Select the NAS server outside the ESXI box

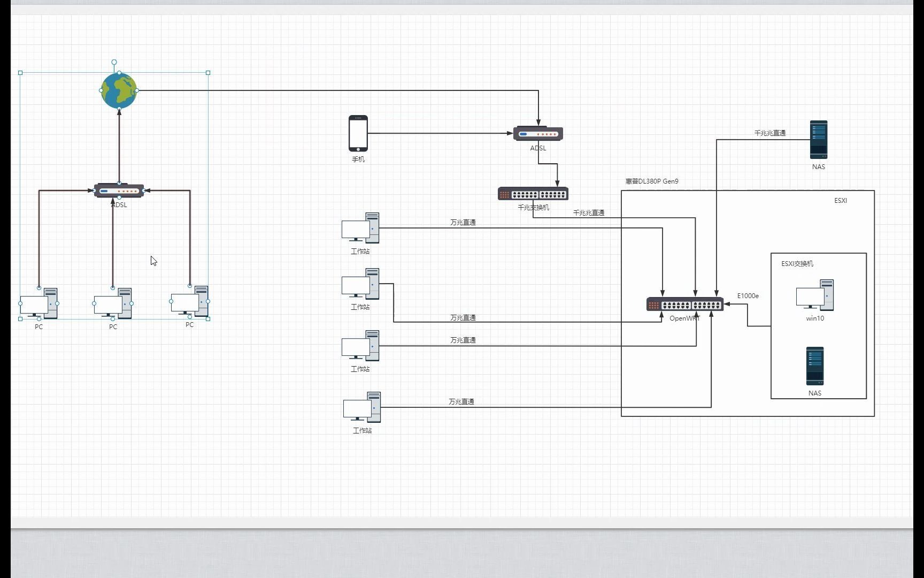point(819,140)
